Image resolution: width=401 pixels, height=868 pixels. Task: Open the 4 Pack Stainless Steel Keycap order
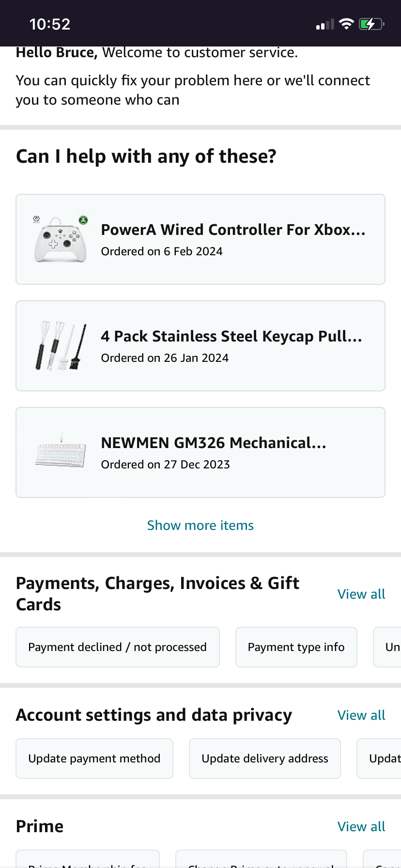(231, 346)
